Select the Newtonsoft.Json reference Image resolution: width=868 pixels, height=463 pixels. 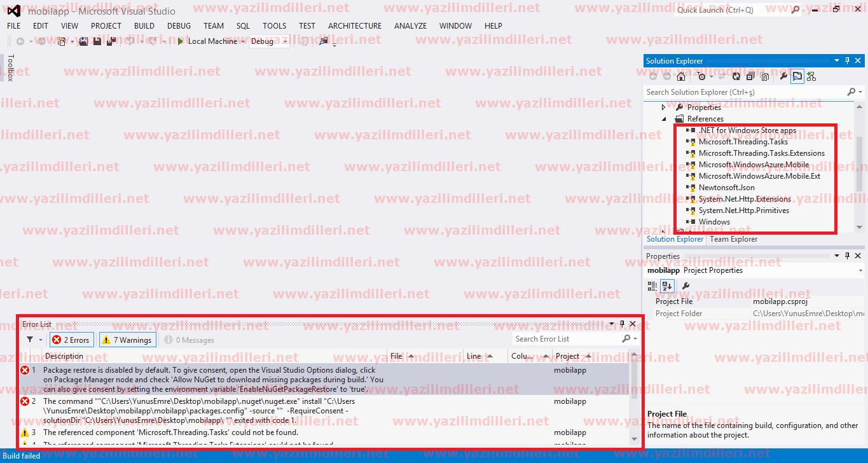726,188
